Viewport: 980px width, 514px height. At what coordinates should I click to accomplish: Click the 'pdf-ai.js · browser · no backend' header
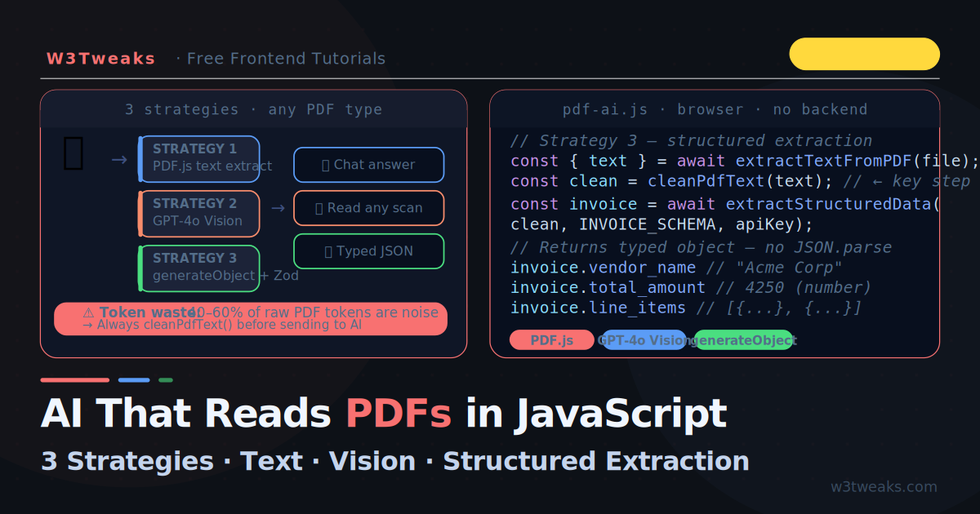[715, 109]
